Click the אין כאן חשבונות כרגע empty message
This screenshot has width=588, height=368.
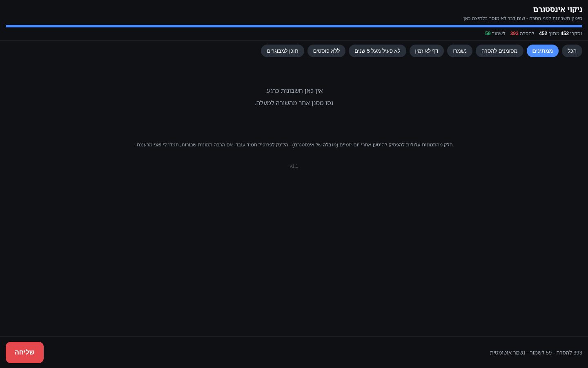click(x=294, y=91)
